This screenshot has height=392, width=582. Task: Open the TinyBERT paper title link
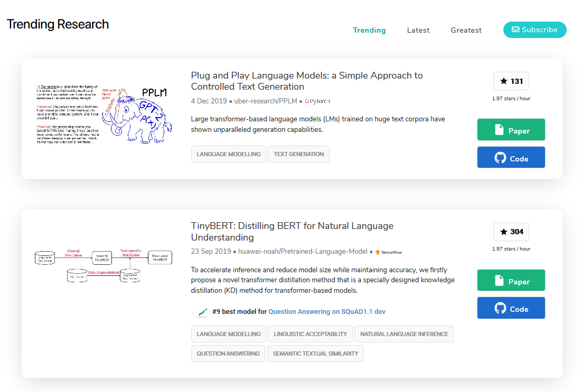[x=292, y=232]
